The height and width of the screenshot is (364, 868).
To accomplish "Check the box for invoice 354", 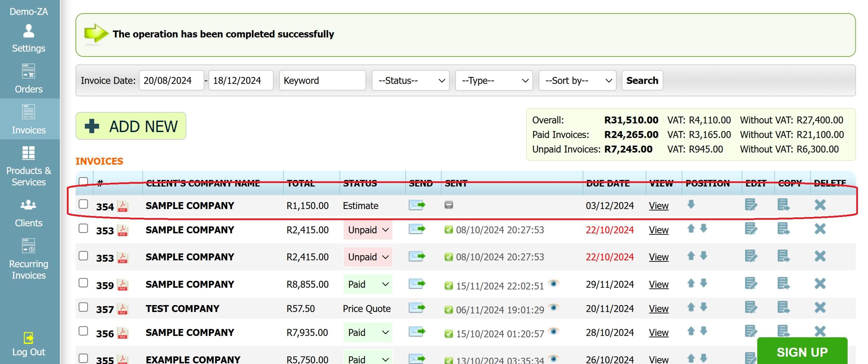I will 83,204.
